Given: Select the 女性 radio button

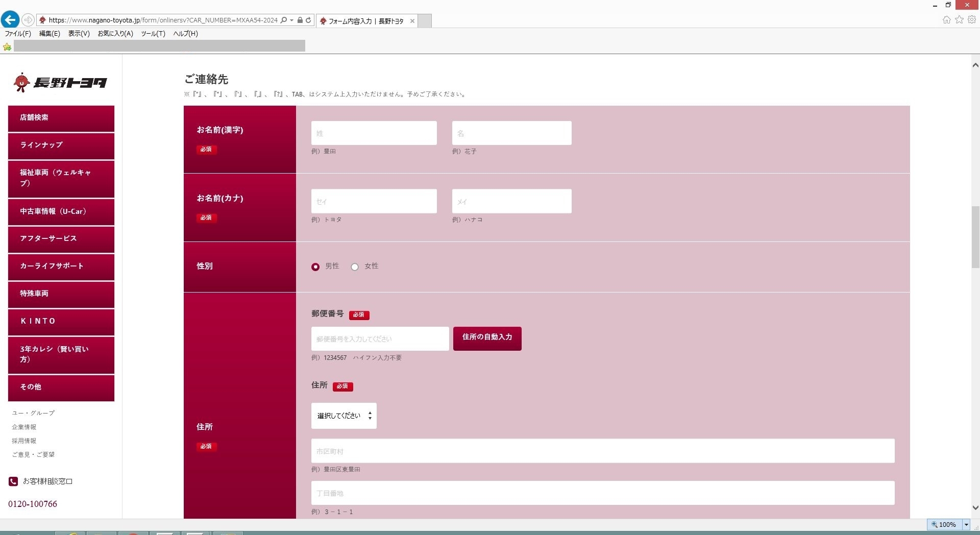Looking at the screenshot, I should tap(355, 266).
